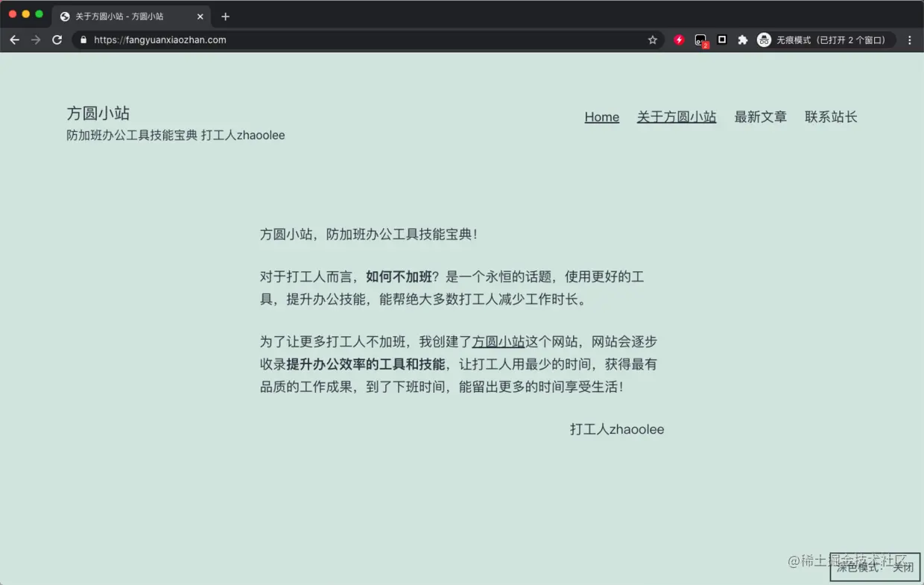Reload the current page
924x585 pixels.
(x=57, y=39)
